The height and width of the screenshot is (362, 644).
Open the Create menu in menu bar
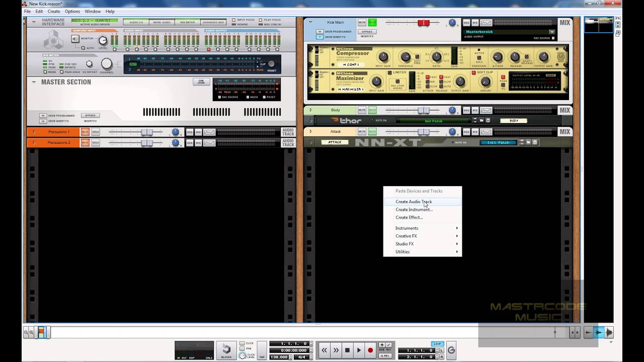[54, 11]
